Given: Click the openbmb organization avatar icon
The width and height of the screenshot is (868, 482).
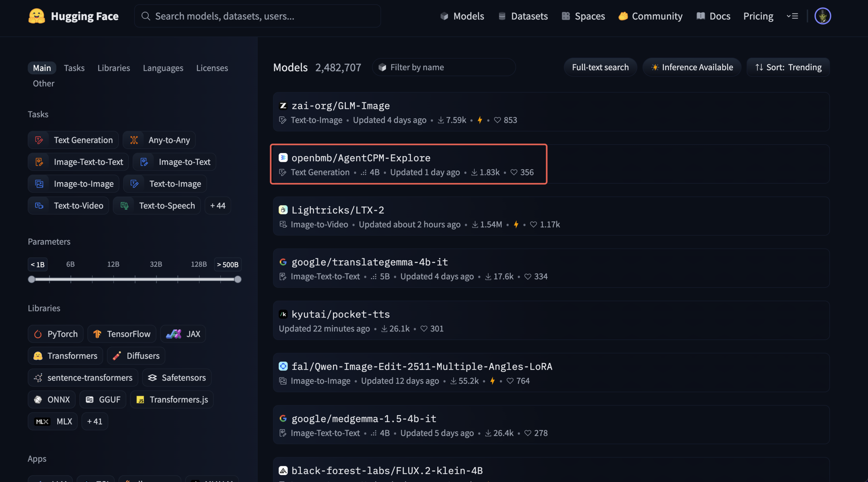Looking at the screenshot, I should (x=283, y=158).
